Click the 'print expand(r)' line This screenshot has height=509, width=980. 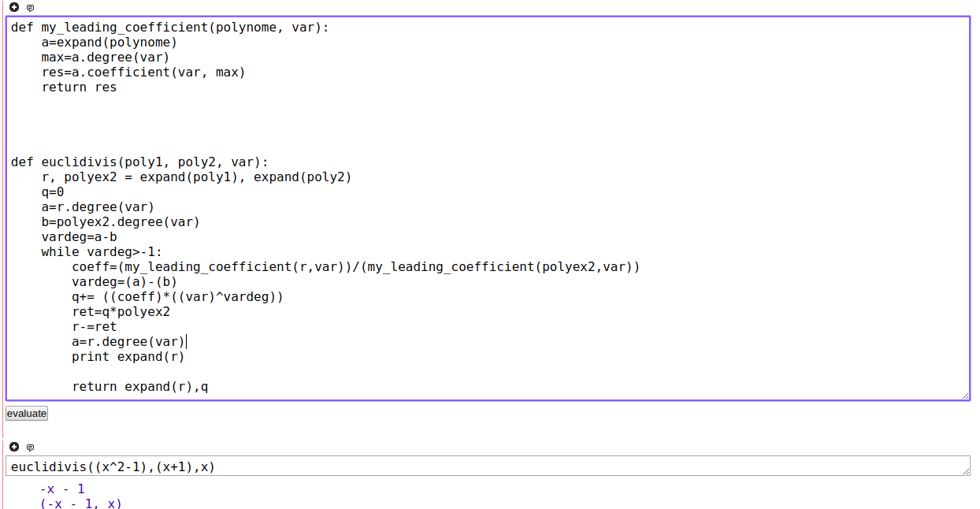click(128, 357)
